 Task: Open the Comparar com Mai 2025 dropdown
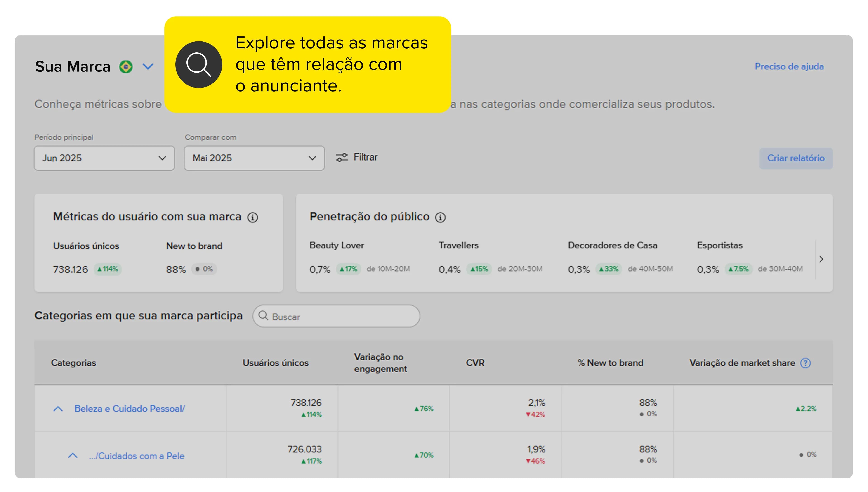[254, 158]
